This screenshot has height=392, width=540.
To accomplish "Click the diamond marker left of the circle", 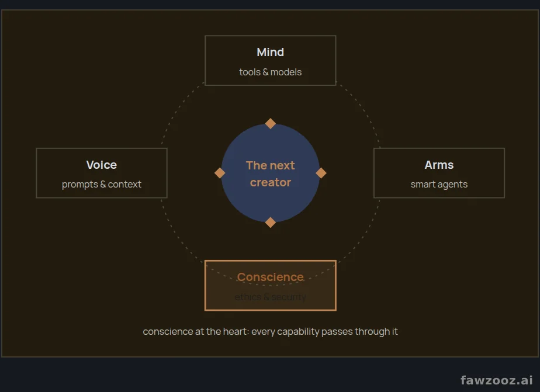I will point(220,173).
